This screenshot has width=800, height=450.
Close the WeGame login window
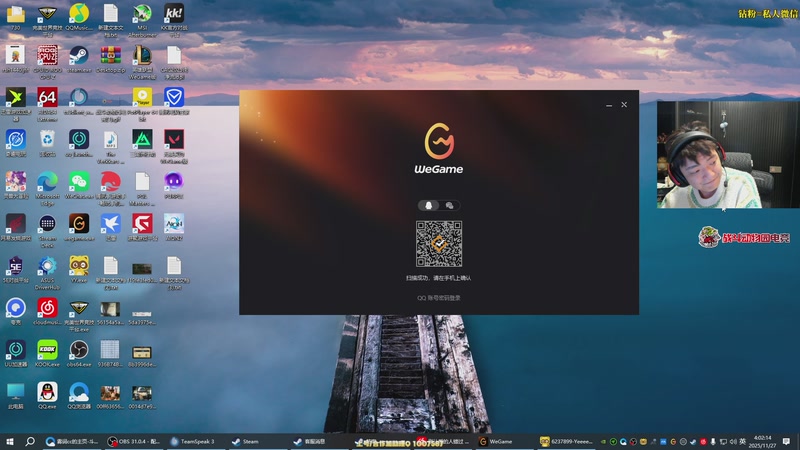coord(624,105)
